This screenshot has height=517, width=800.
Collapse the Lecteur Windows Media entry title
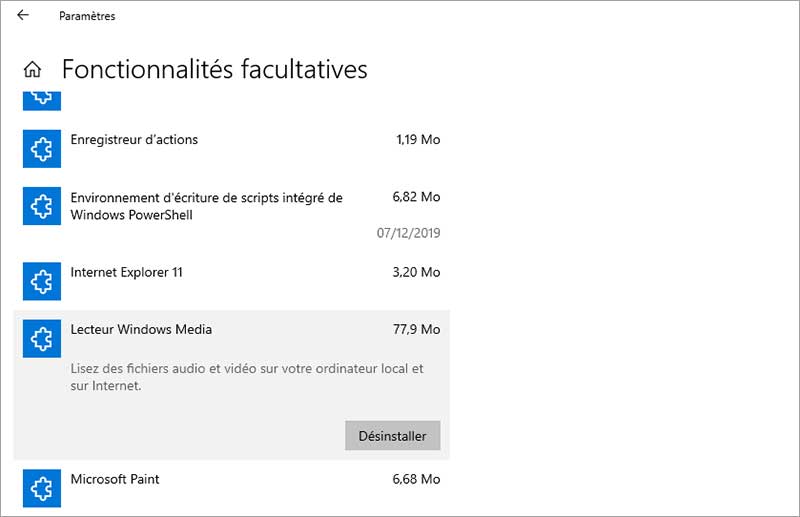[141, 329]
